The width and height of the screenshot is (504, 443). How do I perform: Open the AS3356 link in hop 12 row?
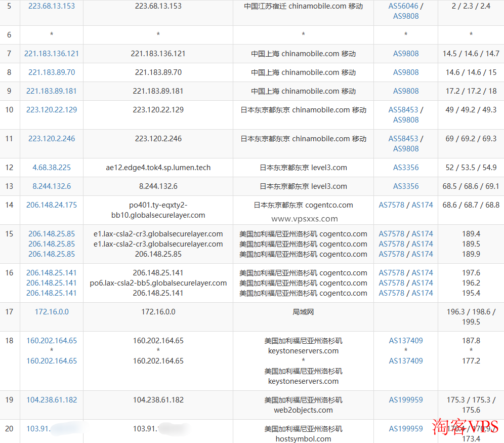(406, 168)
